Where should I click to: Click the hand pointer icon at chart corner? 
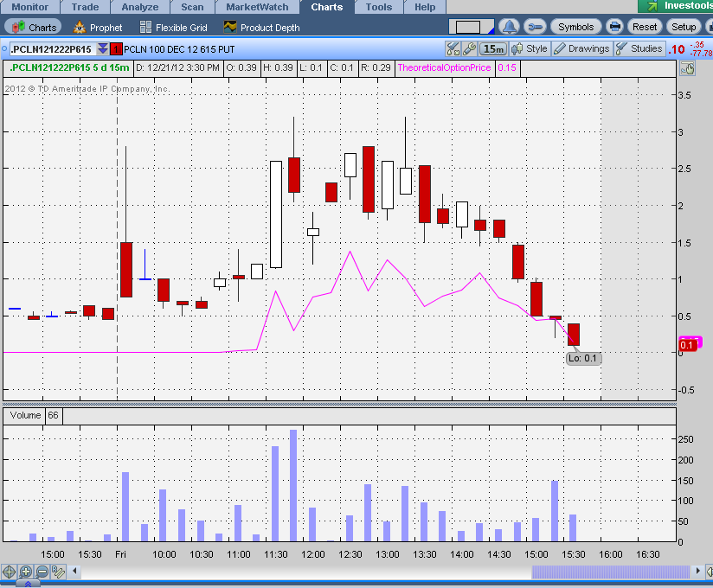click(x=688, y=68)
